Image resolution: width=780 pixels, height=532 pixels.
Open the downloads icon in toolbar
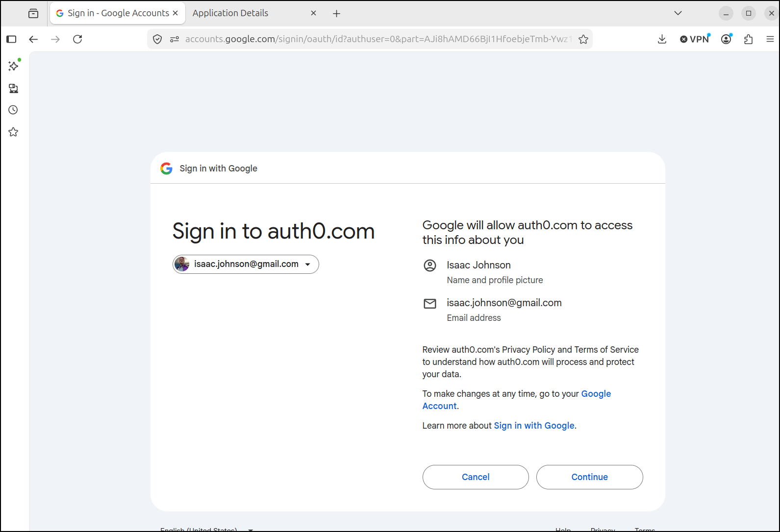point(662,39)
